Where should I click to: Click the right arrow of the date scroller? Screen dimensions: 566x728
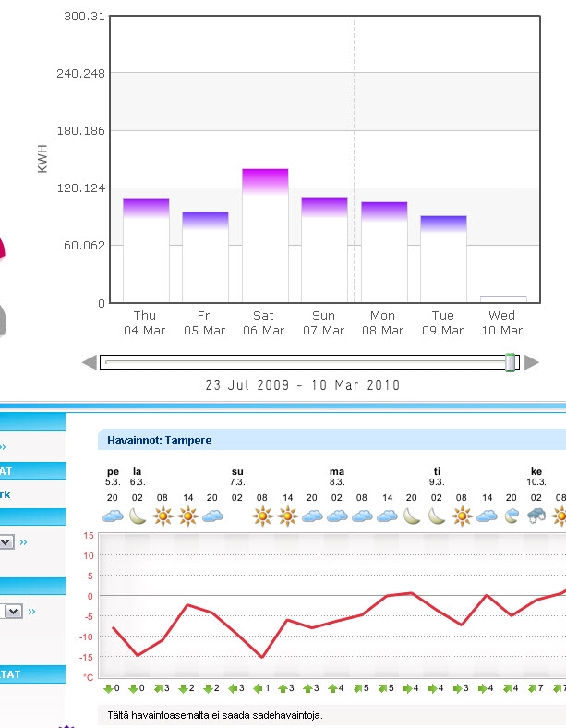tap(532, 362)
